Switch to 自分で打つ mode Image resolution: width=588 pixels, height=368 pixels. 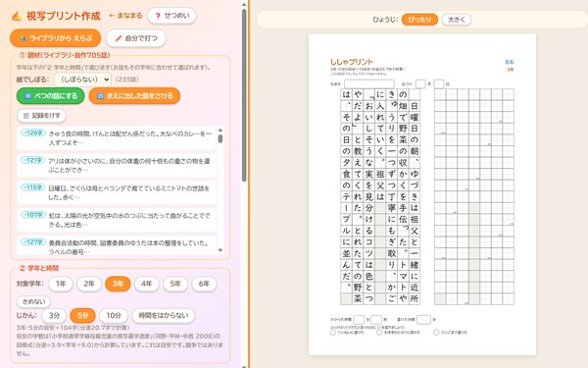pos(136,38)
